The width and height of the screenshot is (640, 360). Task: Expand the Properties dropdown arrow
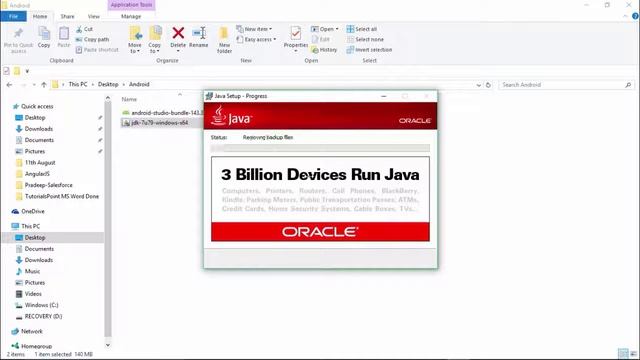coord(296,51)
